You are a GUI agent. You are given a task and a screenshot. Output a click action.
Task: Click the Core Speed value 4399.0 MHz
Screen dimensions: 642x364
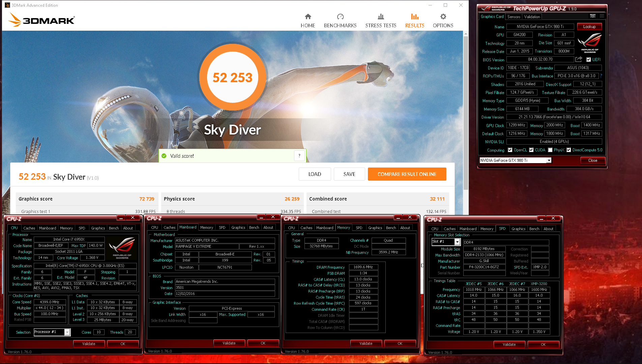pos(50,302)
